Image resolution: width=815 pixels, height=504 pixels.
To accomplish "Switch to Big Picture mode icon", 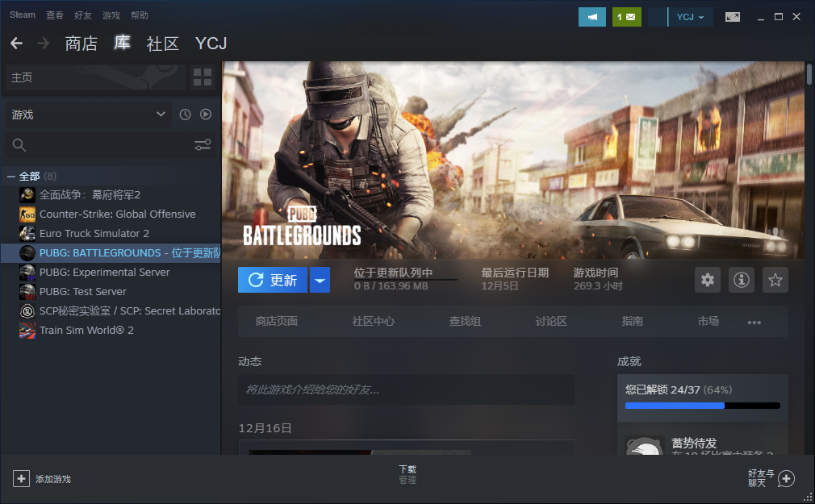I will pyautogui.click(x=733, y=17).
